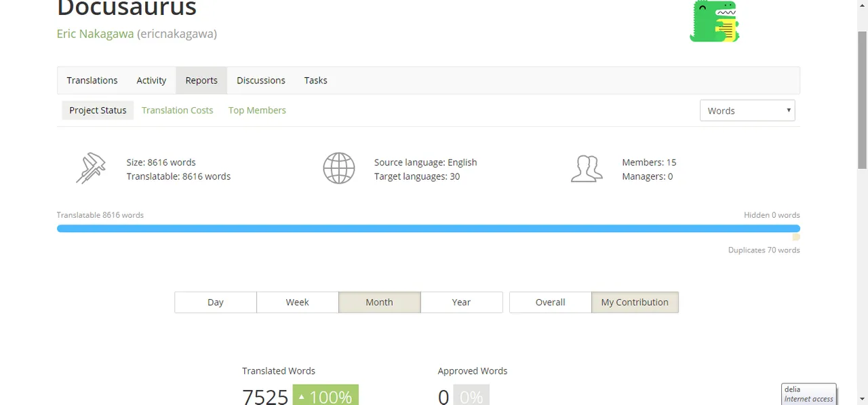Go to the Tasks tab
The image size is (868, 405).
[x=316, y=80]
